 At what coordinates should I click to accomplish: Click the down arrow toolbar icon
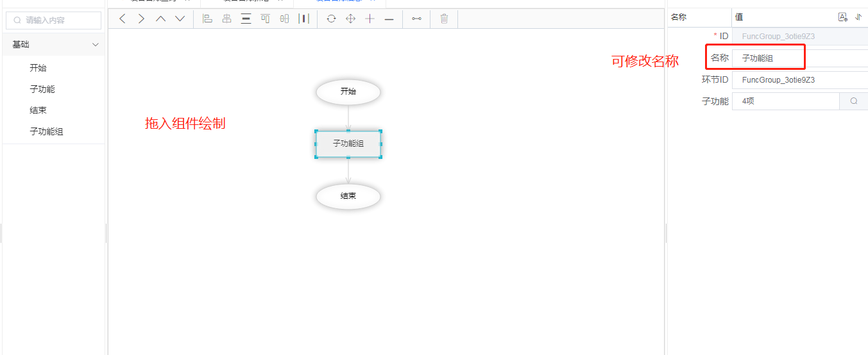(180, 19)
